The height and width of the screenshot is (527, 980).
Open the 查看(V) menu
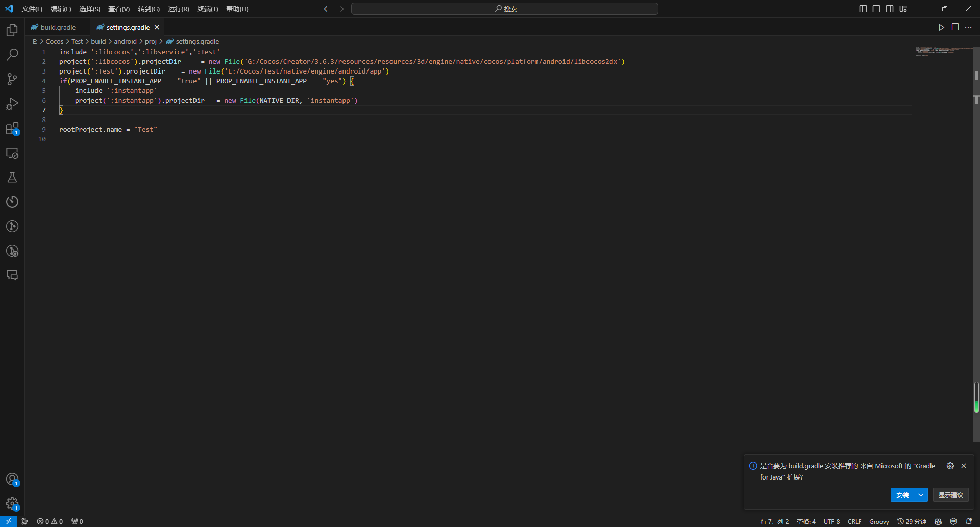click(x=119, y=9)
